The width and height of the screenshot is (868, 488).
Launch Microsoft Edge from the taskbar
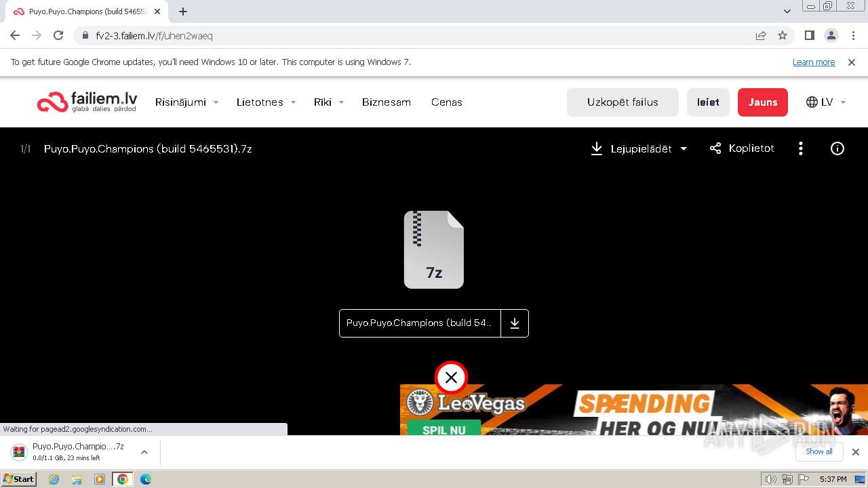(x=146, y=479)
